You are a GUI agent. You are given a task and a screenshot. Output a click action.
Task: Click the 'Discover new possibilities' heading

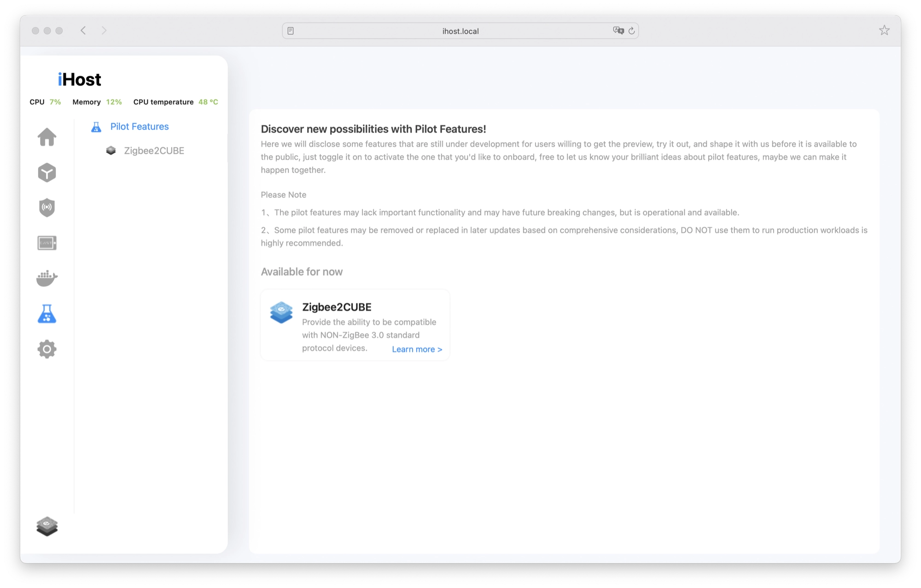[x=373, y=129]
